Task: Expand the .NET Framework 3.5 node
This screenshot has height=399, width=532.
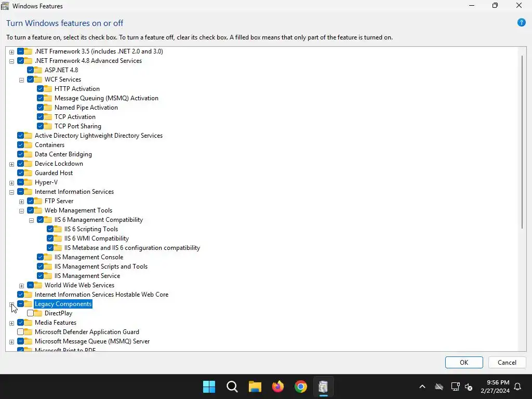Action: pos(11,52)
